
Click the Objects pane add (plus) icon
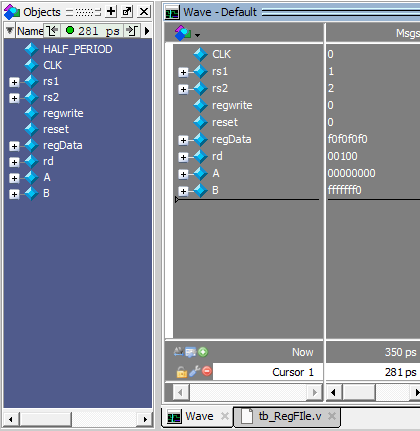111,12
